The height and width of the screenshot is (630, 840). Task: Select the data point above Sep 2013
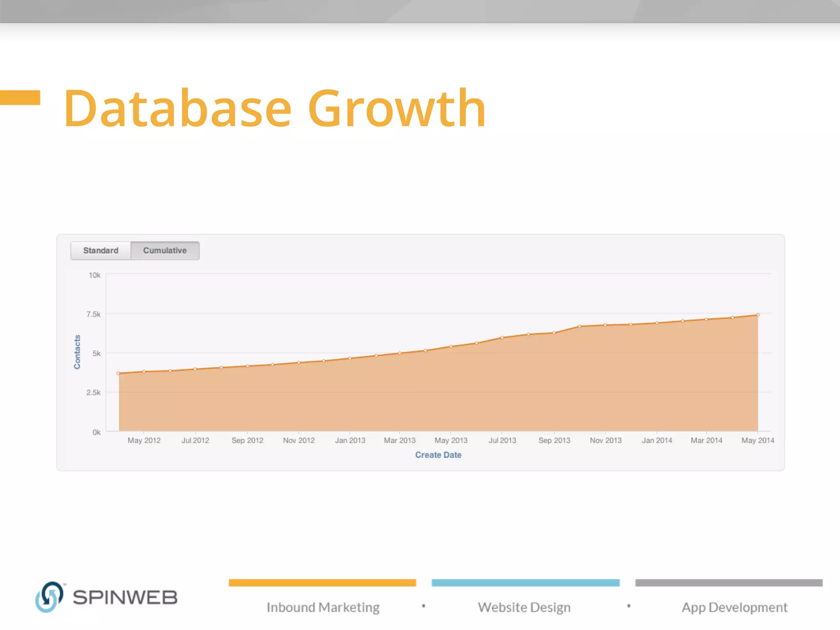click(554, 333)
